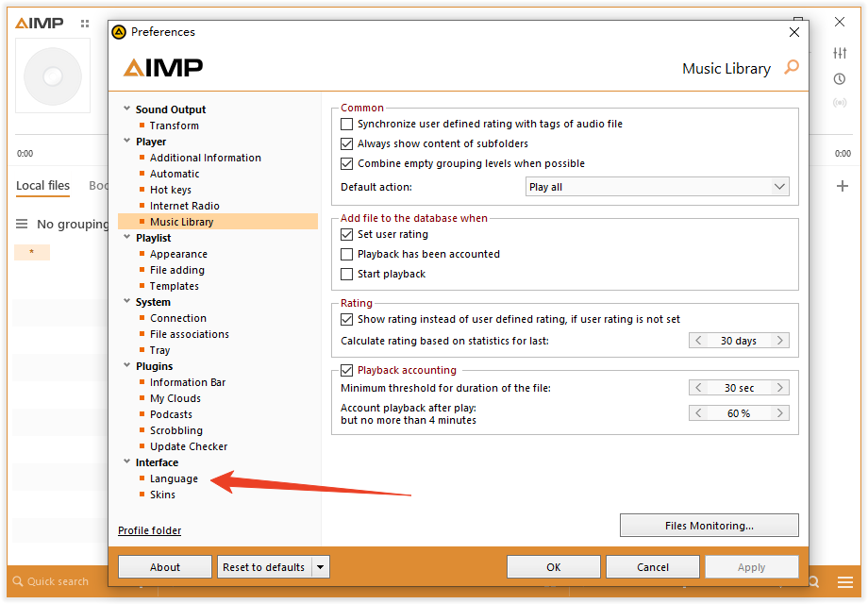The image size is (868, 604).
Task: Open the Templates settings page
Action: pyautogui.click(x=174, y=286)
